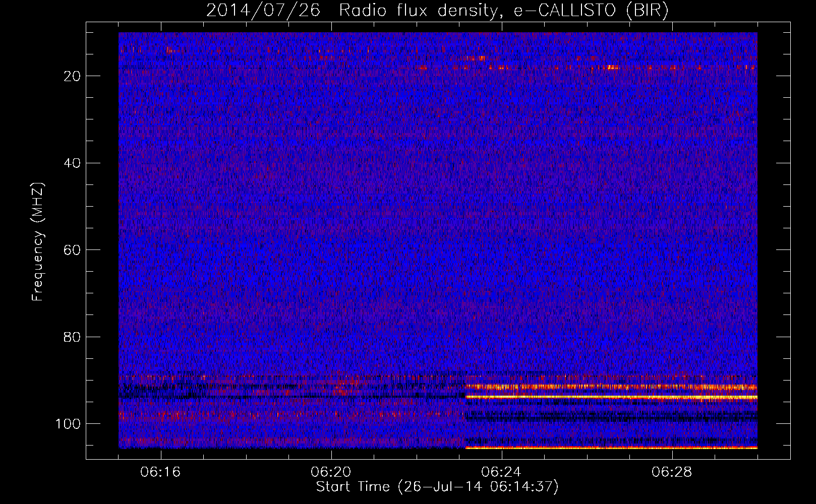
Task: Click the '06:24' time tick label
Action: point(501,472)
